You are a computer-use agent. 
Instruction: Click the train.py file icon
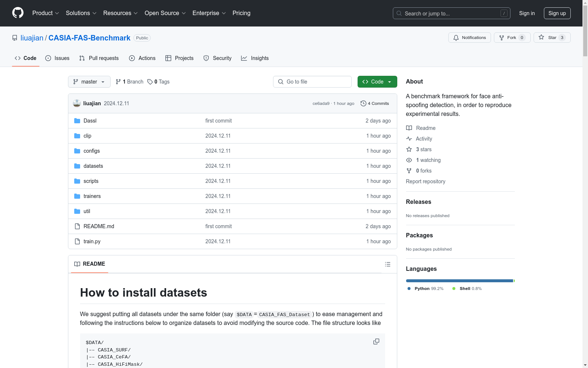77,241
